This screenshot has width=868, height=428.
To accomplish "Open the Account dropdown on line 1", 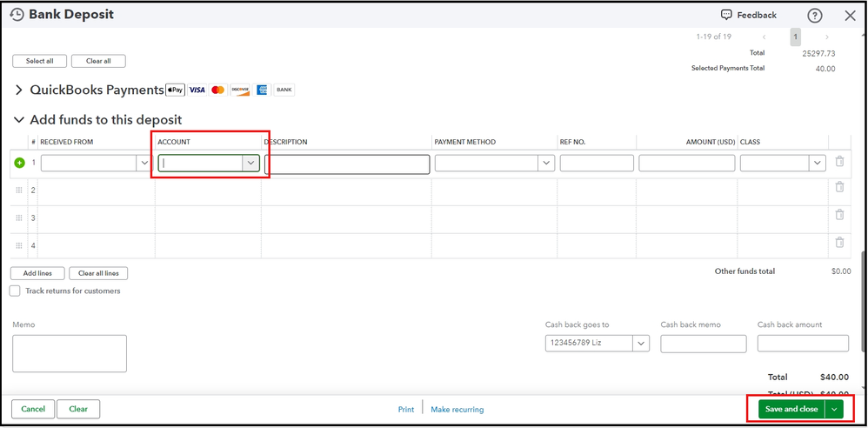I will (x=250, y=163).
